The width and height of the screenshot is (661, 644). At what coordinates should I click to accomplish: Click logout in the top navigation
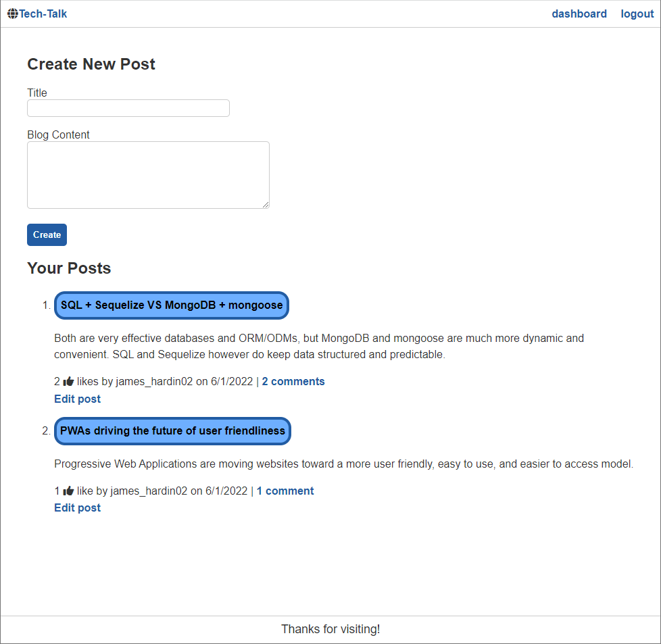636,14
